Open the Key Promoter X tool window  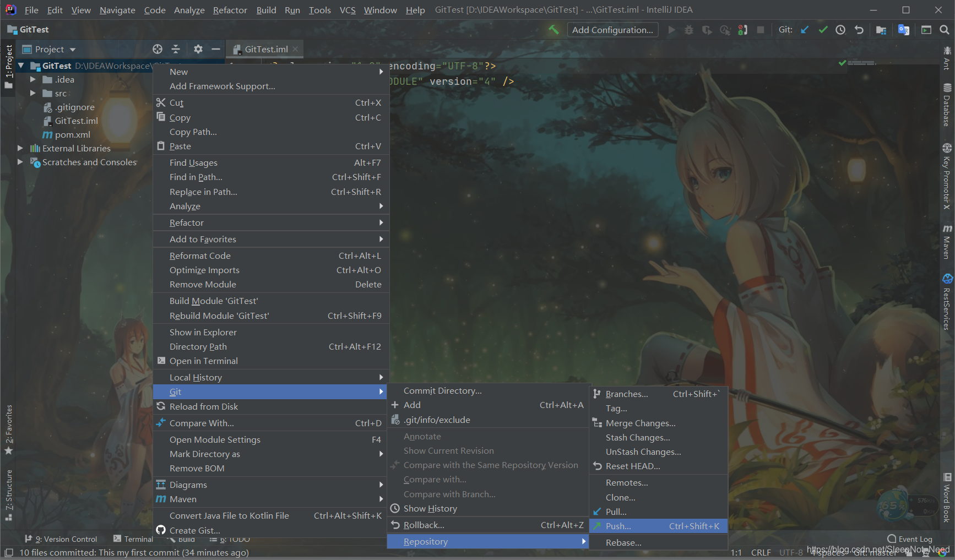pyautogui.click(x=947, y=176)
